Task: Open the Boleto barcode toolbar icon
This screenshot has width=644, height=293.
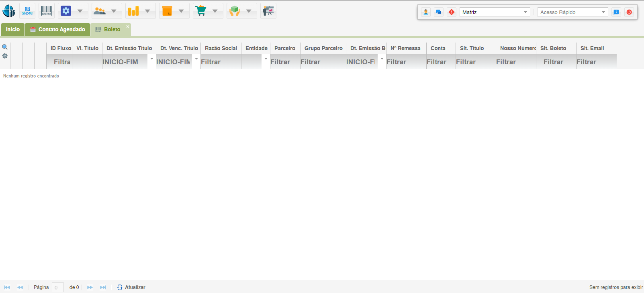Action: [47, 11]
